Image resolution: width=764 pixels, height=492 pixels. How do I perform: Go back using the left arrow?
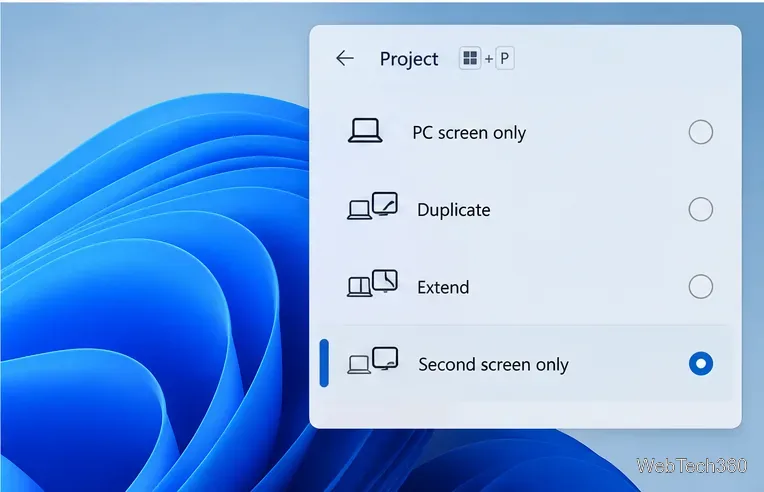point(344,58)
